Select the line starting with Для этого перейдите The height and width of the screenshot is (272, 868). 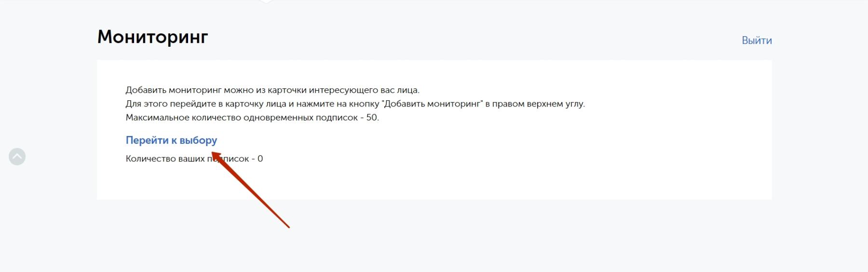pos(355,104)
